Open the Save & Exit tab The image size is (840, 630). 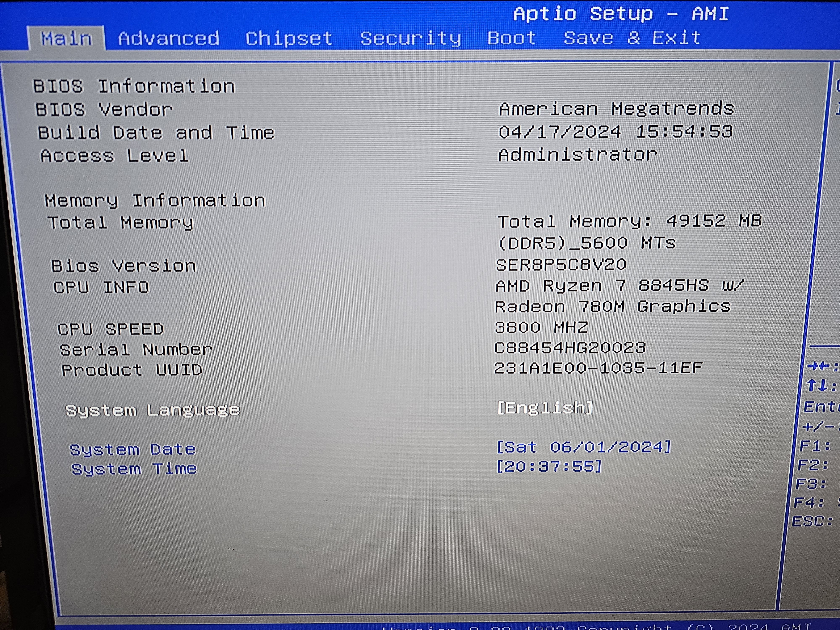pyautogui.click(x=632, y=38)
